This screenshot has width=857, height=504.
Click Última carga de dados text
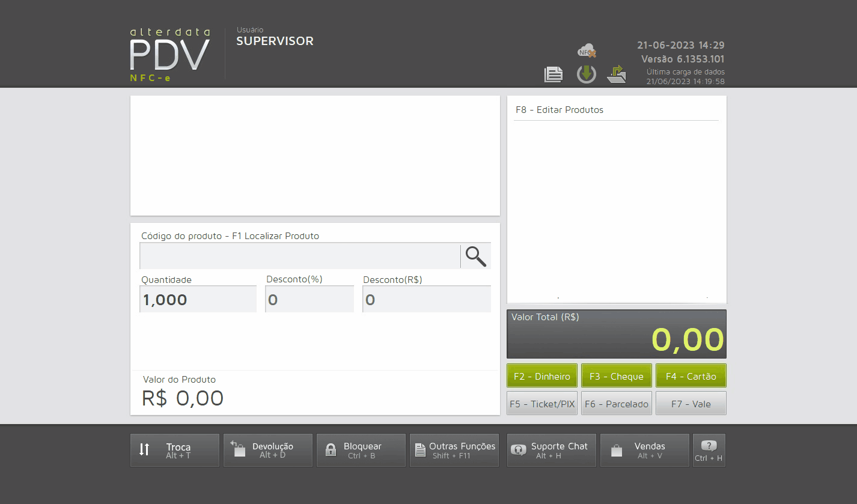[x=686, y=72]
